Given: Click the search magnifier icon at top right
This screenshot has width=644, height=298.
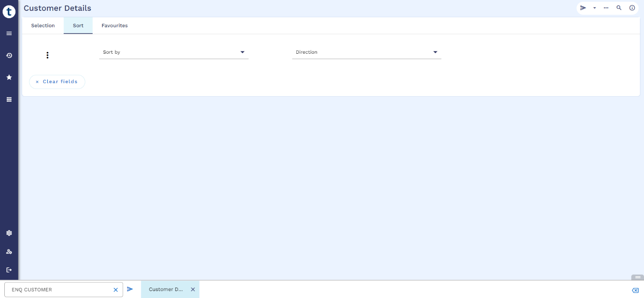Looking at the screenshot, I should point(619,8).
